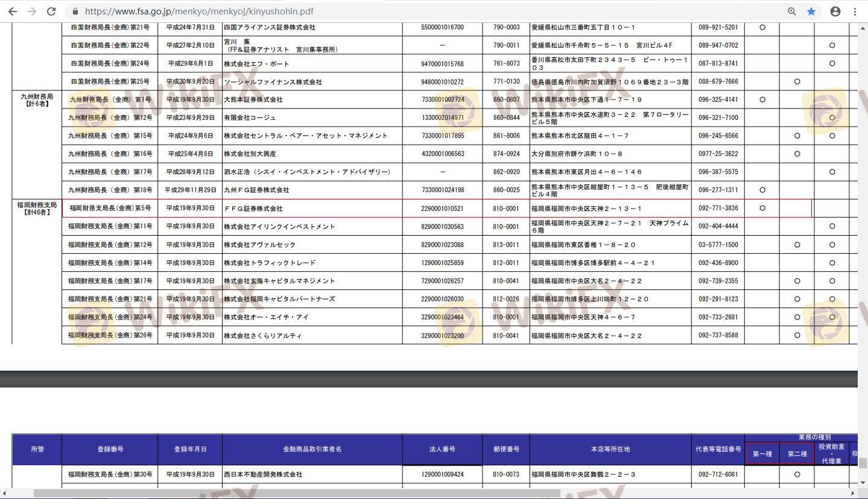Click the 第一種 header cell
Image resolution: width=868 pixels, height=499 pixels.
click(x=762, y=454)
